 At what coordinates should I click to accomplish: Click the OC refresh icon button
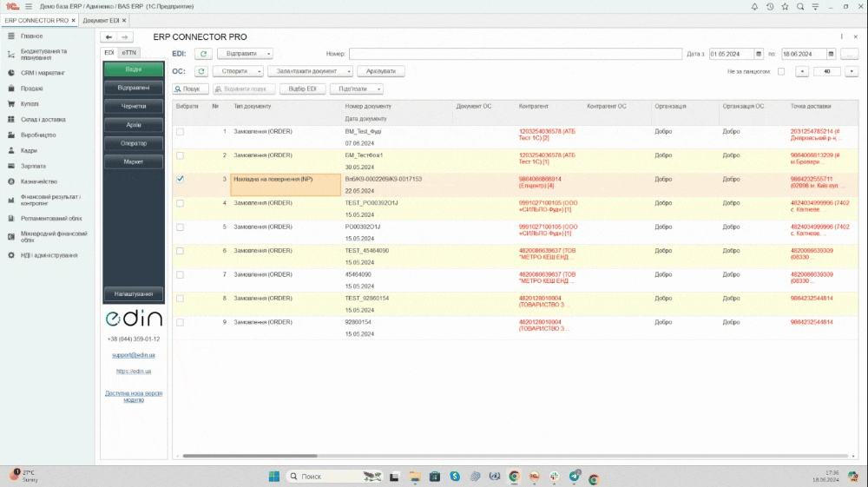(201, 71)
